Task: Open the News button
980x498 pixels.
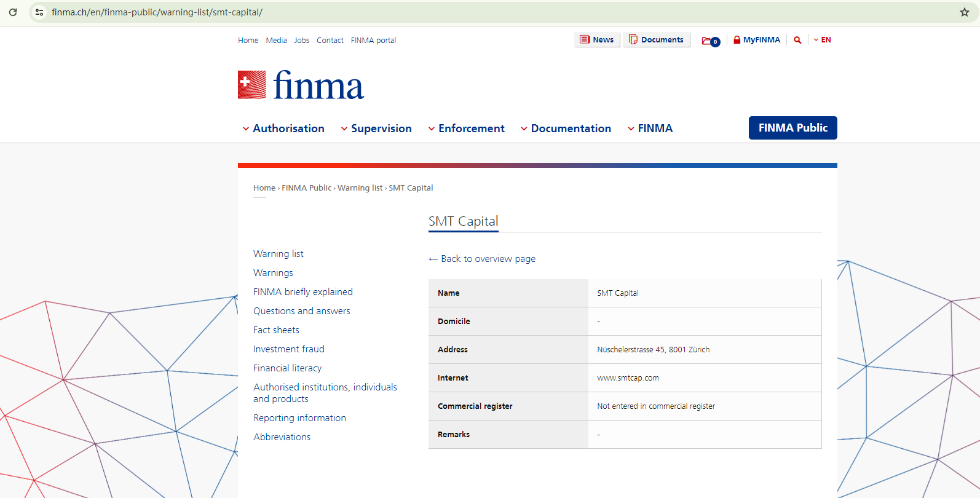Action: (597, 40)
